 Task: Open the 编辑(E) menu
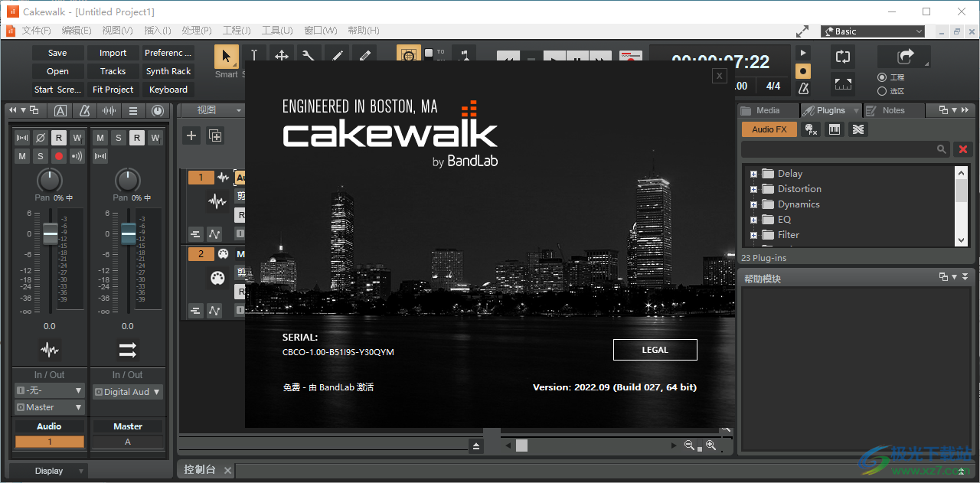pos(77,31)
